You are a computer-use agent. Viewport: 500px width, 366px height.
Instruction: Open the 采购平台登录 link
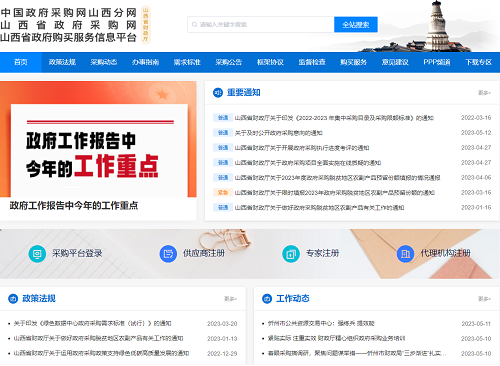coord(77,253)
